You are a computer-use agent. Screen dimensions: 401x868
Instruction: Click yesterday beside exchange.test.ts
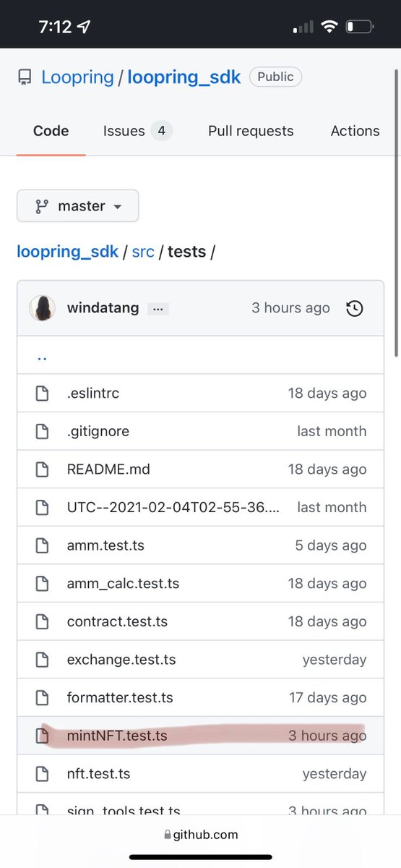tap(335, 660)
